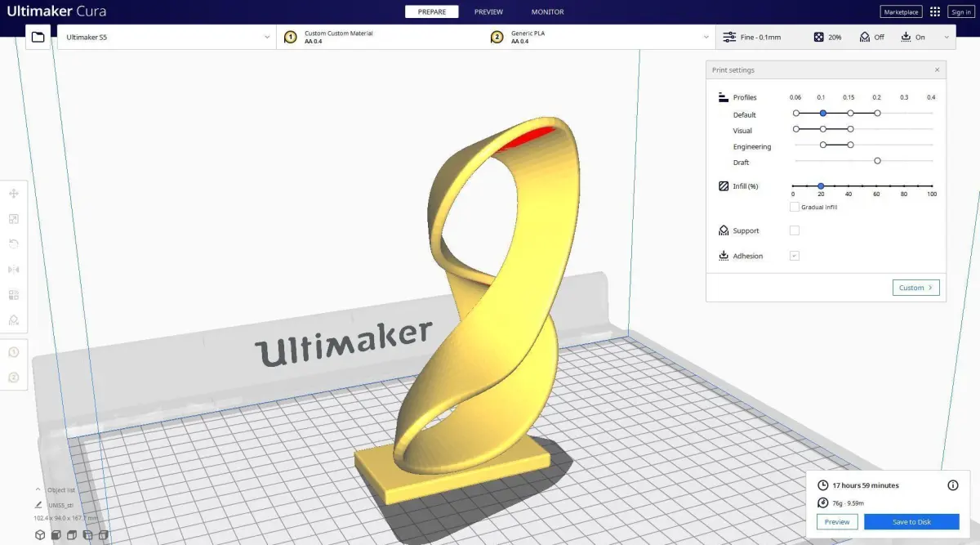Collapse the Object list expander

(x=38, y=489)
